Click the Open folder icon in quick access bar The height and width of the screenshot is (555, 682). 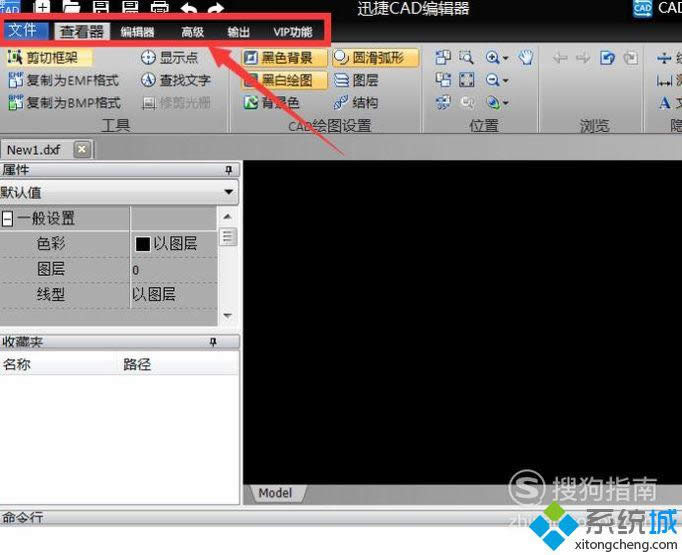(x=71, y=7)
